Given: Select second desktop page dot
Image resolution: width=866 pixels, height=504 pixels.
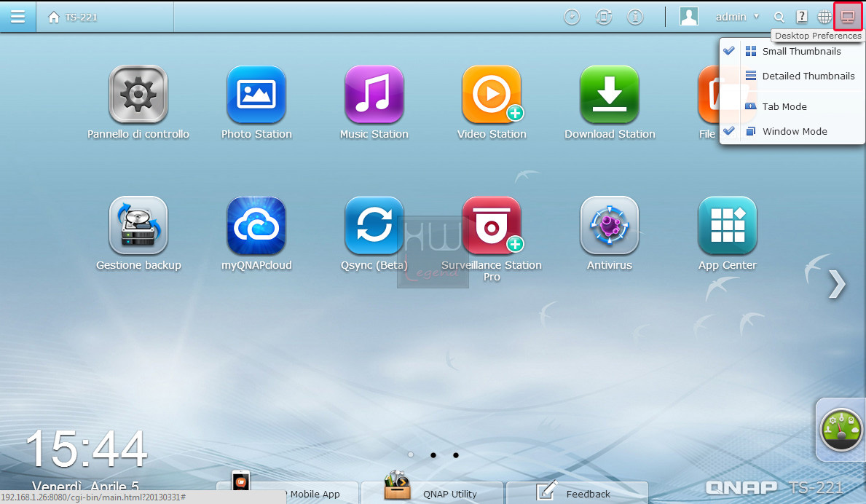Looking at the screenshot, I should pos(433,455).
